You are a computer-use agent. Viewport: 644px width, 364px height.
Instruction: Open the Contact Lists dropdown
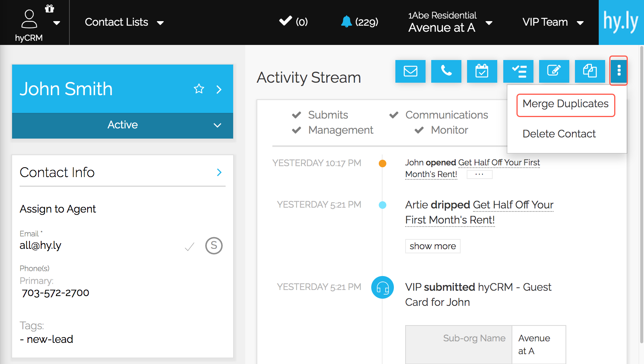pyautogui.click(x=124, y=22)
